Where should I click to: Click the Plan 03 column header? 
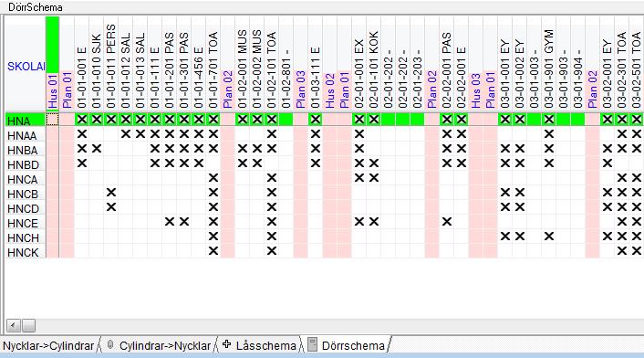click(x=301, y=89)
